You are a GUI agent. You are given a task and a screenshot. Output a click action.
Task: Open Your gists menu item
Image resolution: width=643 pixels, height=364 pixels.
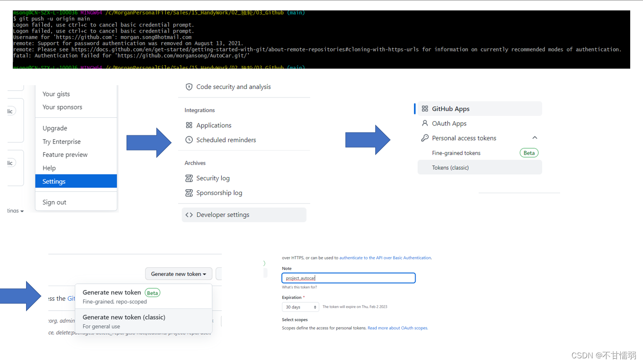56,94
